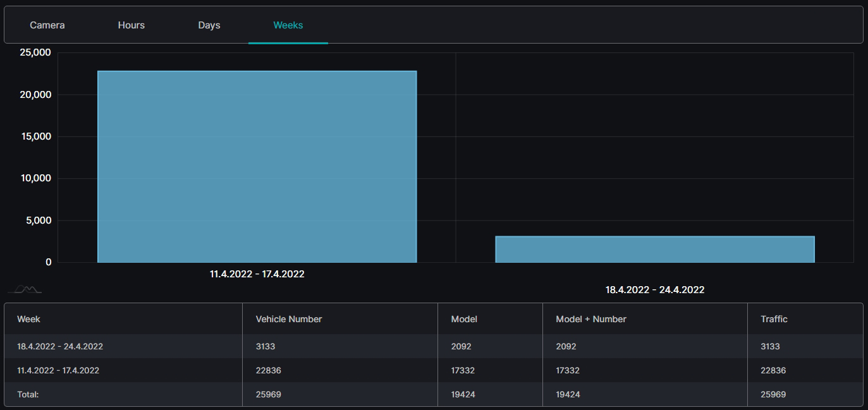Click the bar for week 18.4.2022 - 24.4.2022

tap(655, 249)
